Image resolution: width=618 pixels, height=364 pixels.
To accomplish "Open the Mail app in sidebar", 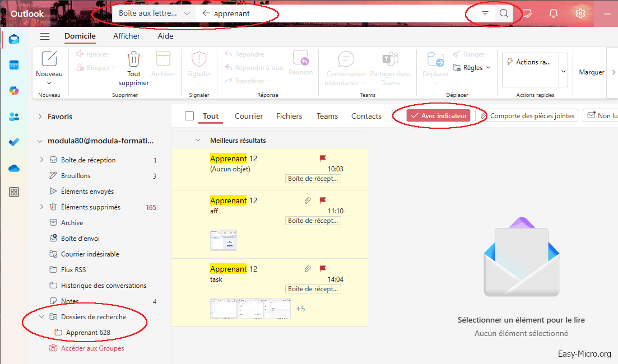I will pos(14,39).
